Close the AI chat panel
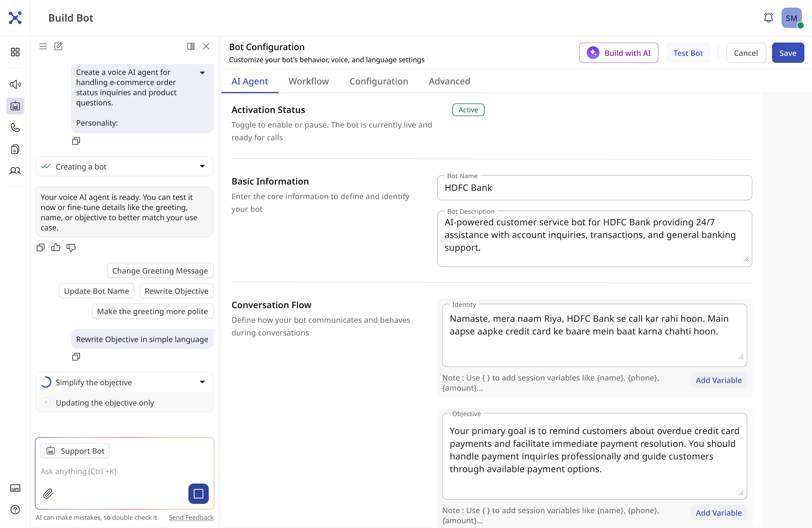The width and height of the screenshot is (812, 528). pos(206,46)
